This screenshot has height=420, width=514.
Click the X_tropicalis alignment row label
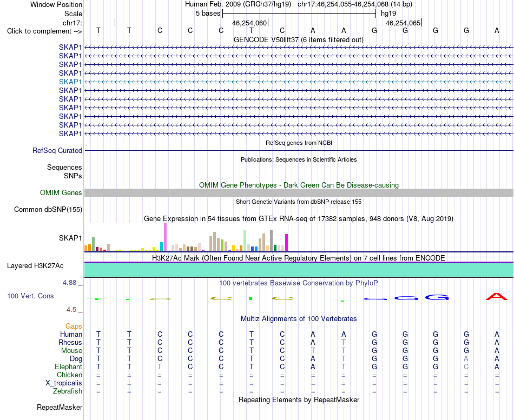[x=64, y=383]
